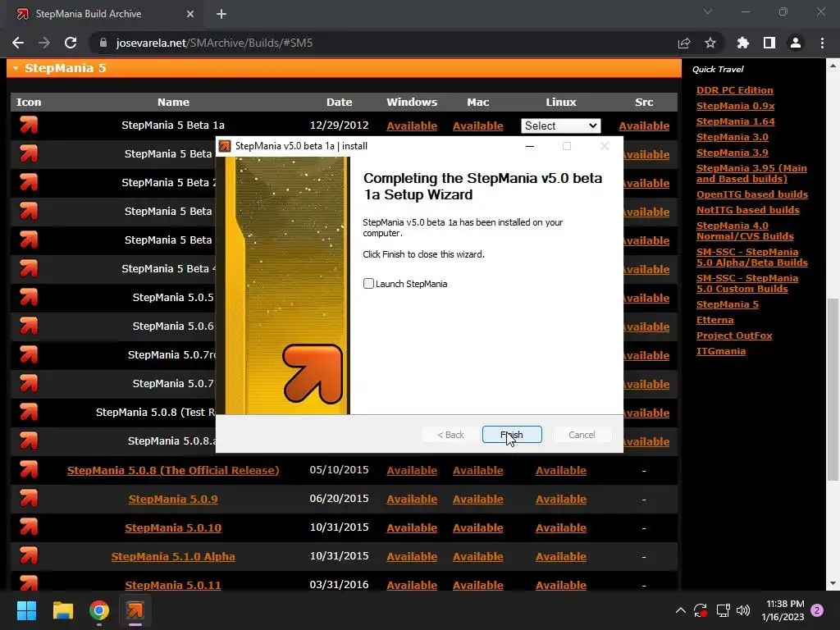Click StepMania icon in the Beta 1a row

click(29, 125)
